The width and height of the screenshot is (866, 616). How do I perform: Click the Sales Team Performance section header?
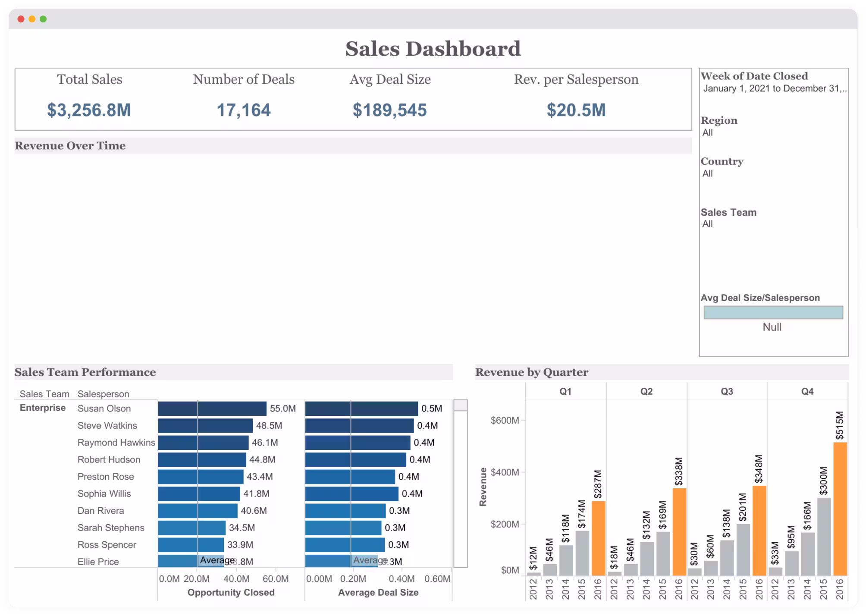coord(234,372)
